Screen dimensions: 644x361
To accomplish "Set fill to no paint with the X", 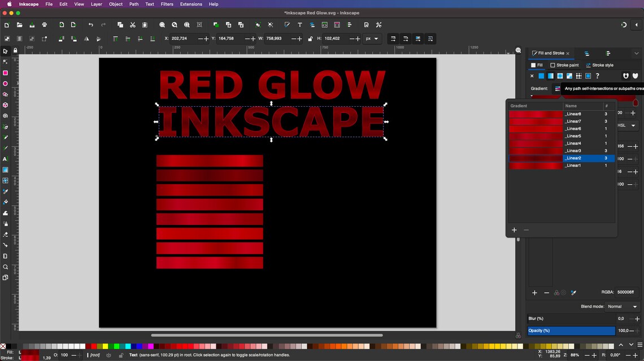I will point(532,76).
